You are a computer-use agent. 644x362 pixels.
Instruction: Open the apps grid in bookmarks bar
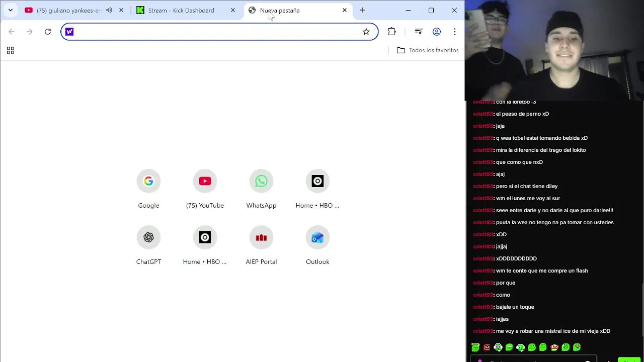click(11, 50)
